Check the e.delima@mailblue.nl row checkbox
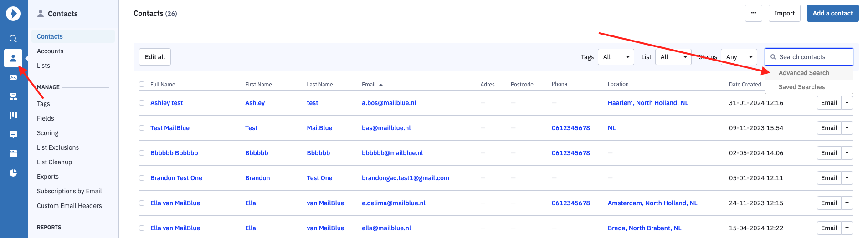The width and height of the screenshot is (868, 238). tap(142, 203)
